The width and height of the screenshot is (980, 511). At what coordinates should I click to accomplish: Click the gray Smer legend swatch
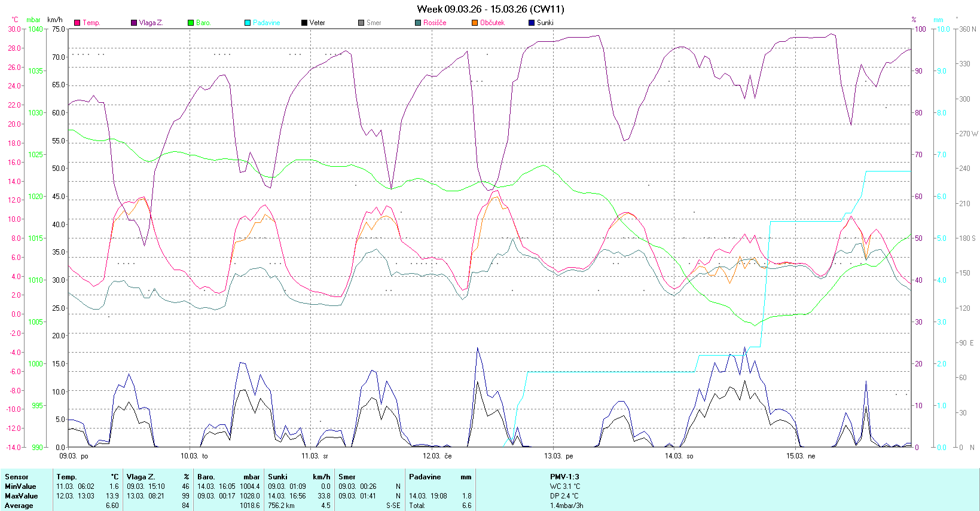pyautogui.click(x=361, y=23)
